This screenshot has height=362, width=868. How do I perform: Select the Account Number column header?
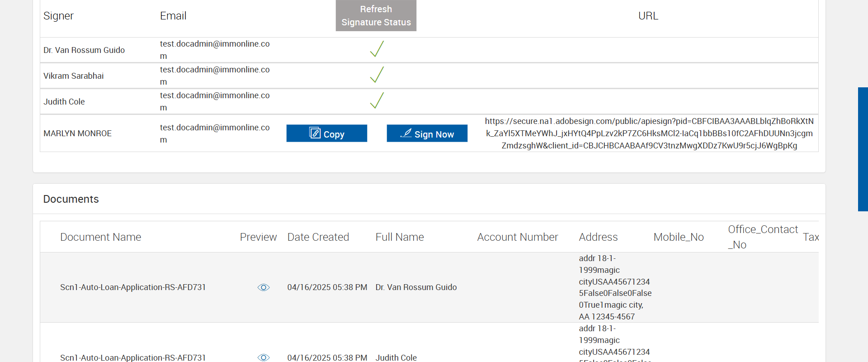click(517, 237)
